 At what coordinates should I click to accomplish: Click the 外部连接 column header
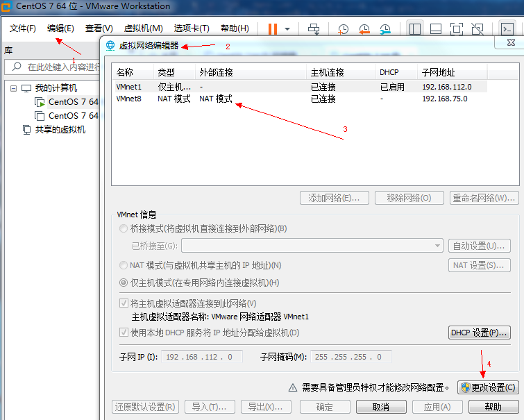[x=251, y=72]
